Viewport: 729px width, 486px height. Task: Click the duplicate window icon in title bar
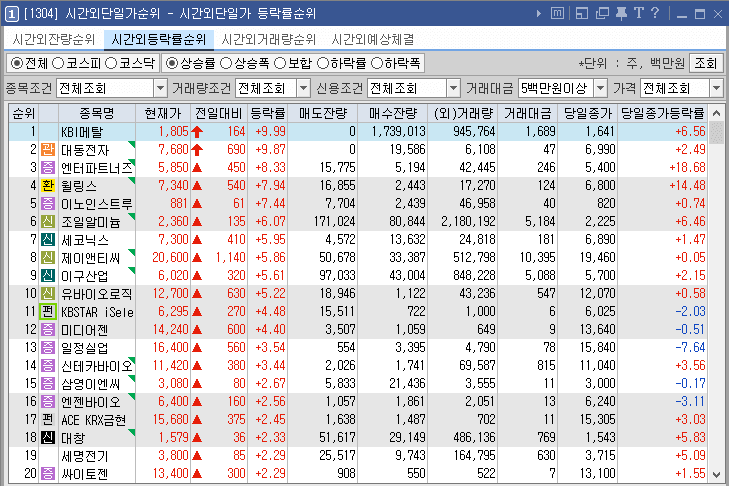click(x=602, y=13)
